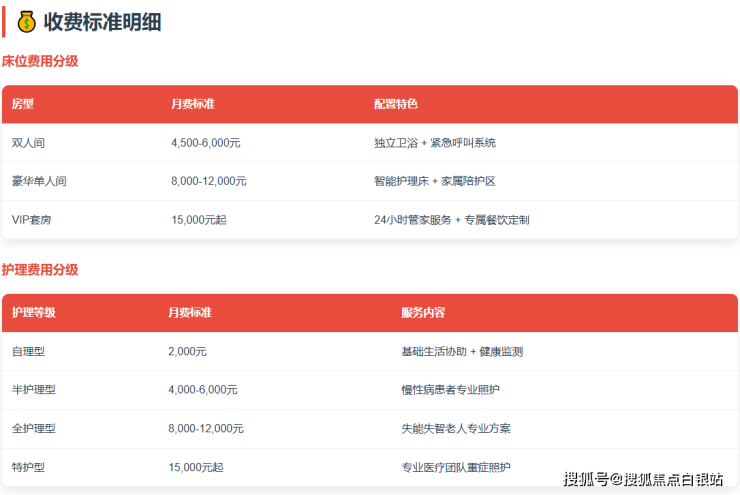740x495 pixels.
Task: Click the 独立卫浴 + 紧急呼叫系统 feature text
Action: click(x=434, y=143)
